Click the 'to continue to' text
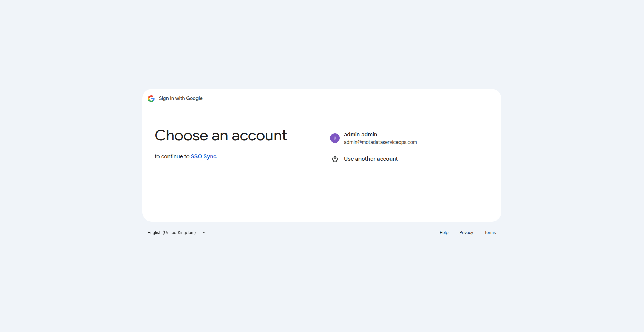Viewport: 644px width, 332px height. pyautogui.click(x=172, y=156)
